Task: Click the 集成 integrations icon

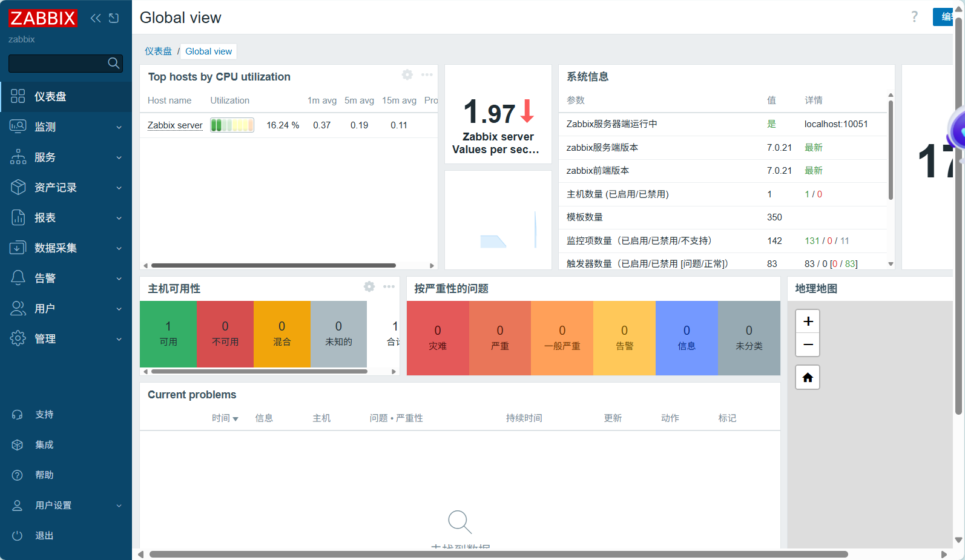Action: tap(18, 445)
